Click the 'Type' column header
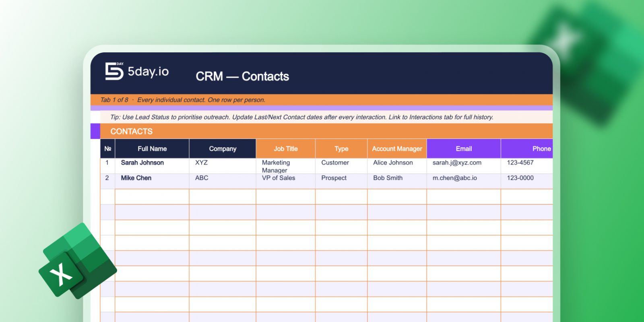Screen dimensions: 644x322 click(341, 149)
